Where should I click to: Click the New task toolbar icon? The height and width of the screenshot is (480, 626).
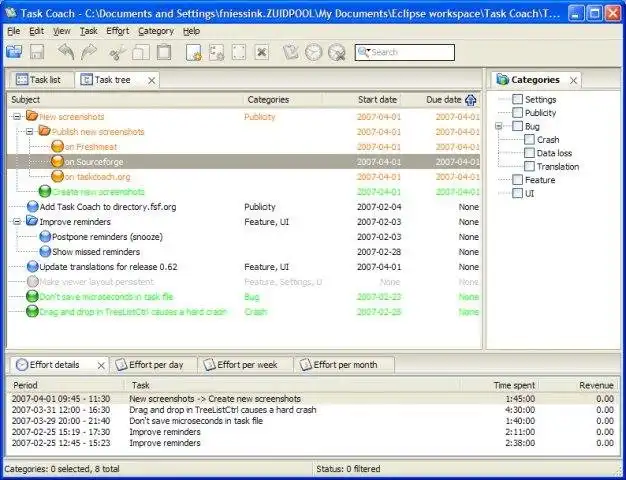tap(193, 52)
